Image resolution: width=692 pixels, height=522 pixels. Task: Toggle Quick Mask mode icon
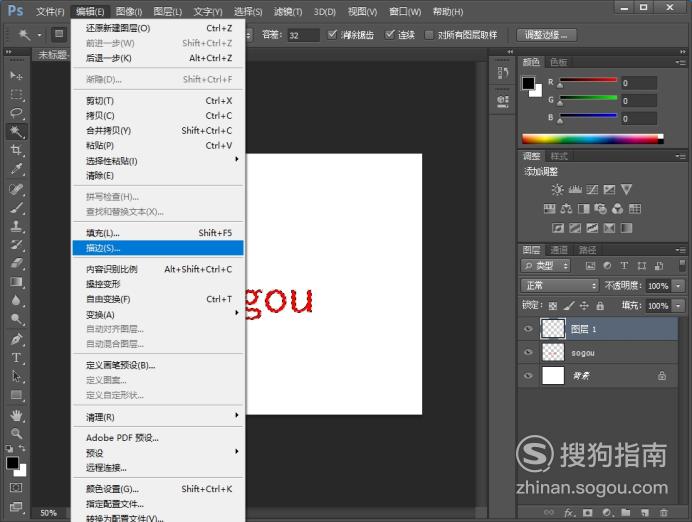pyautogui.click(x=16, y=488)
